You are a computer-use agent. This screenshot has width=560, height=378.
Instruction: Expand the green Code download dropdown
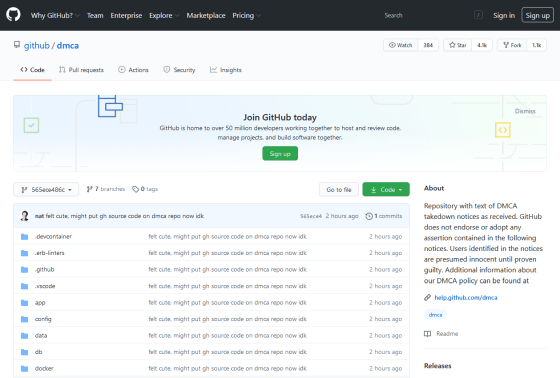pyautogui.click(x=386, y=189)
